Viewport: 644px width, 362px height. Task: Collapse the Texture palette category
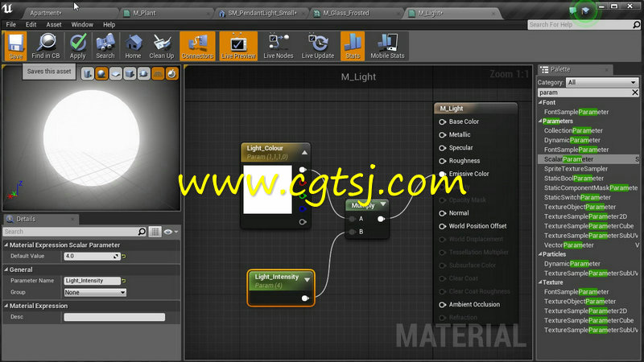tap(540, 282)
